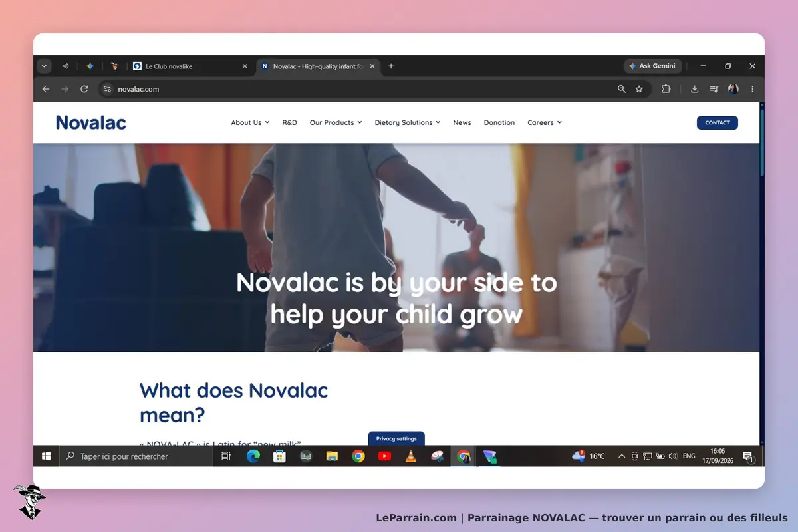Open Microsoft Store from the taskbar

[x=279, y=456]
